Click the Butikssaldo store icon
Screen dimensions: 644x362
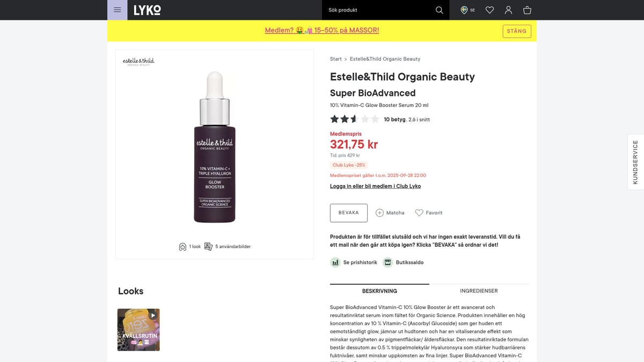tap(388, 262)
